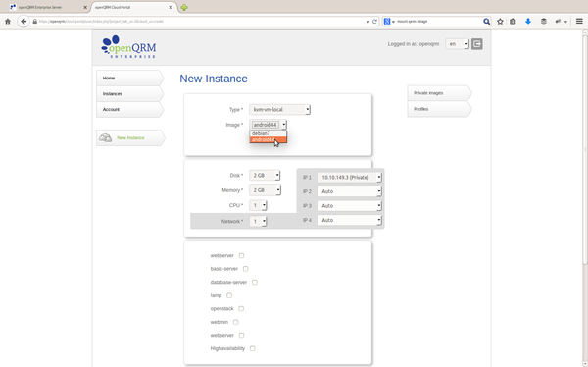The image size is (588, 367).
Task: Open the language dropdown showing en
Action: 457,44
